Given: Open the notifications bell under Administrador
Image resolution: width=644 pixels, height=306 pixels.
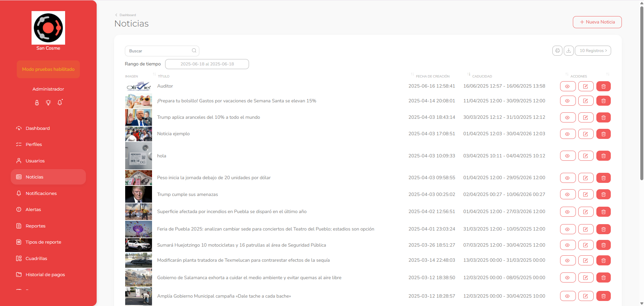Looking at the screenshot, I should 60,102.
